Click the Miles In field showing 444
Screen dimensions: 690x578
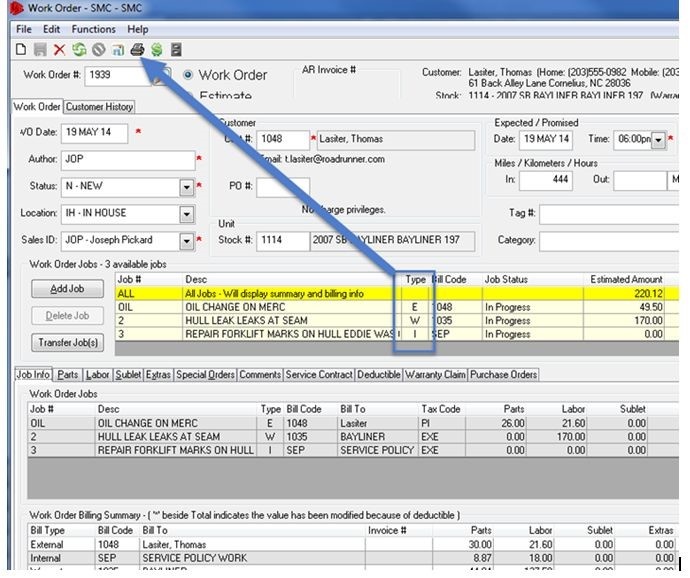point(546,180)
